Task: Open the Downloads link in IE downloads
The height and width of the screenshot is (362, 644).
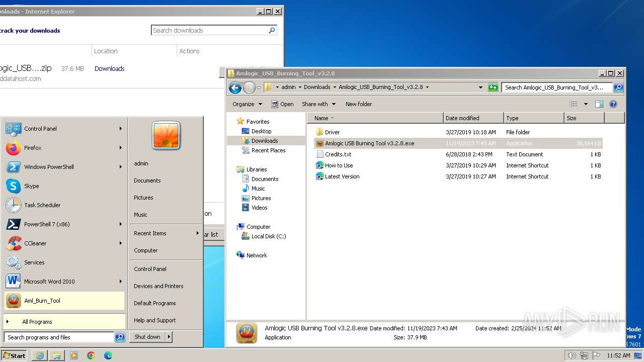Action: click(x=110, y=69)
